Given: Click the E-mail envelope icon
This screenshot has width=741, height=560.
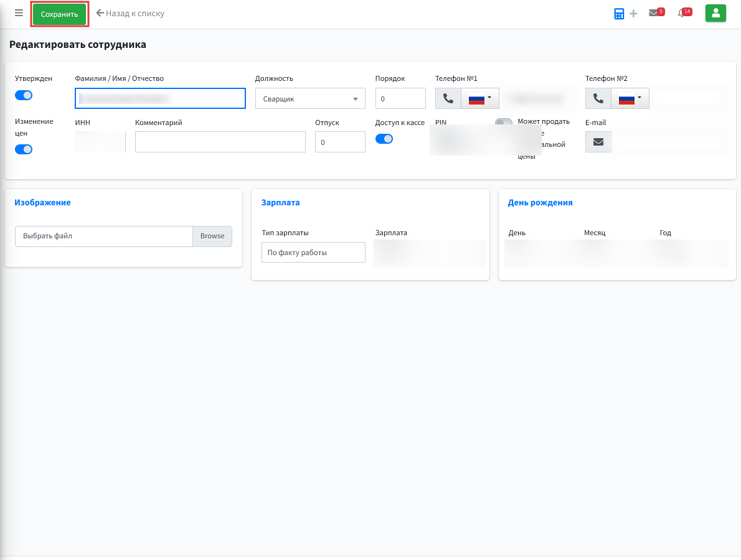Looking at the screenshot, I should tap(598, 142).
